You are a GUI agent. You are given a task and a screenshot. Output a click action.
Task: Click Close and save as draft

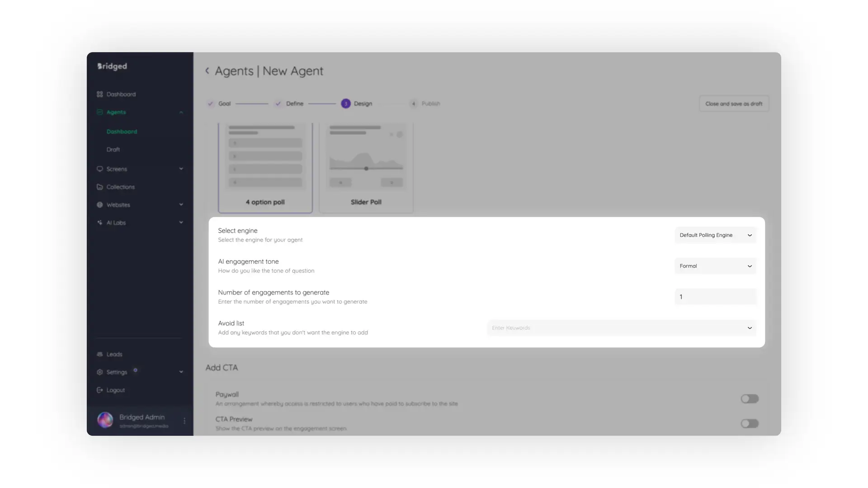click(x=734, y=103)
